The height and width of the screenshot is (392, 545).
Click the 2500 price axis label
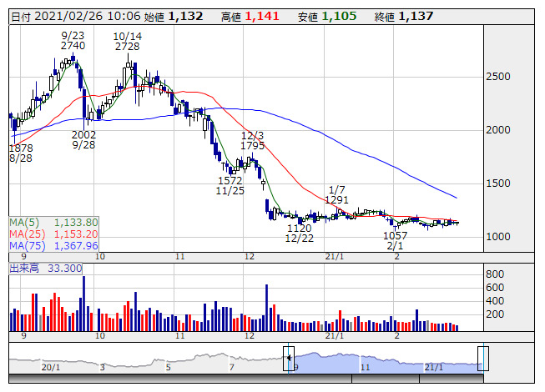[498, 77]
